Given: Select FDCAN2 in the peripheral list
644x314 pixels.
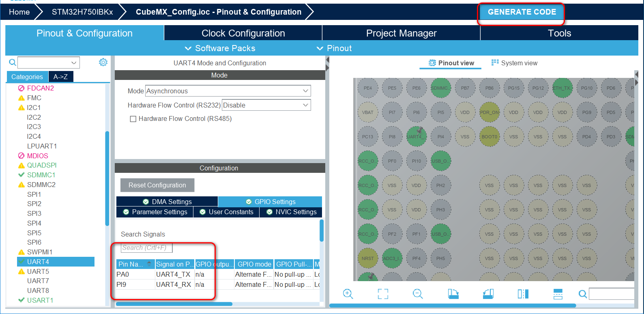Looking at the screenshot, I should tap(40, 88).
